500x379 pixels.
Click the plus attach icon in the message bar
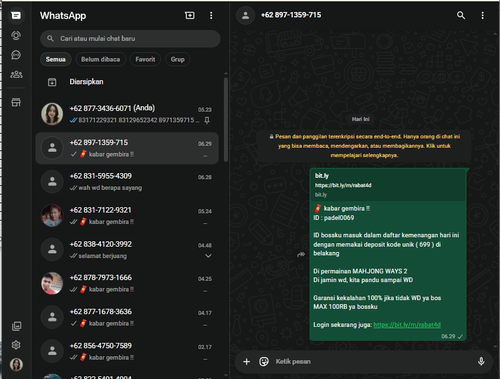[x=246, y=362]
